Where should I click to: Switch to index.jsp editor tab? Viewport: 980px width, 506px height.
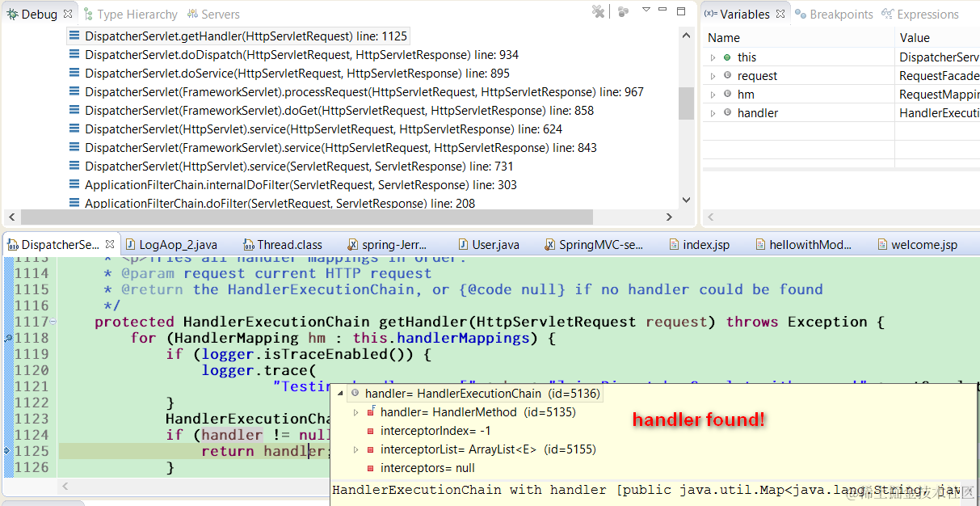pos(700,245)
